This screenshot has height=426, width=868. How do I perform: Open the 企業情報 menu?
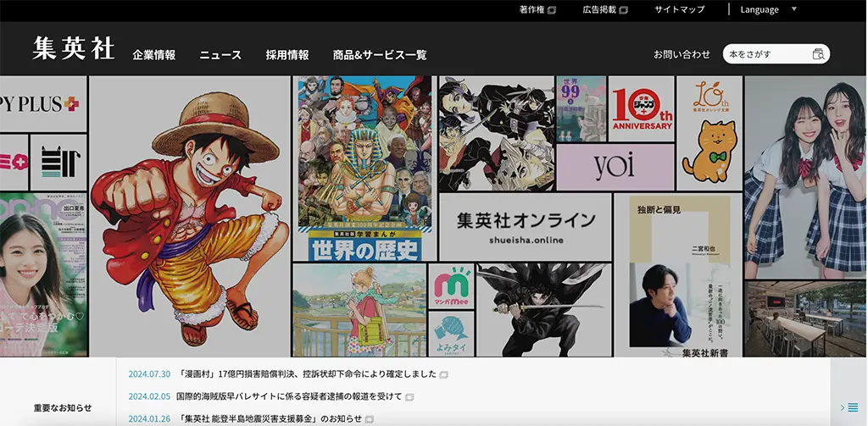pyautogui.click(x=154, y=55)
